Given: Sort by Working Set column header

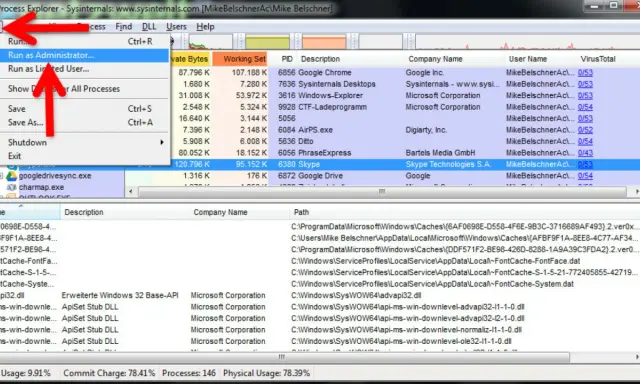Looking at the screenshot, I should [240, 59].
